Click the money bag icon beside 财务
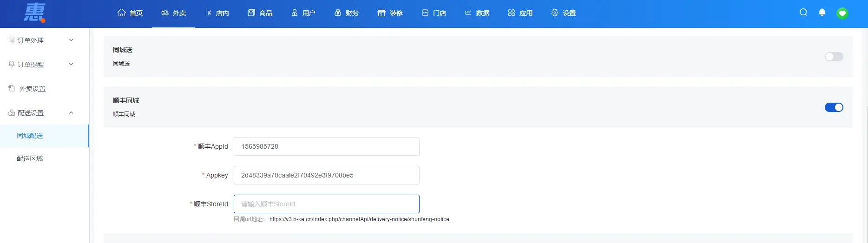Viewport: 868px width, 243px height. coord(338,13)
